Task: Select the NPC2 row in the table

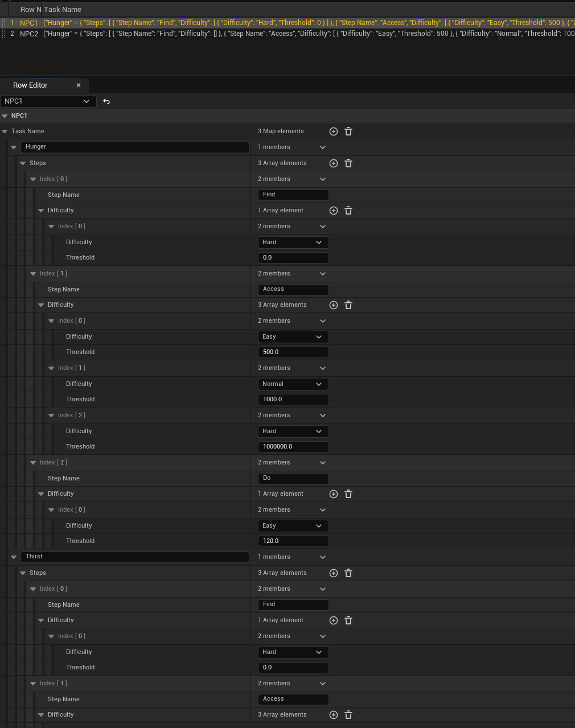Action: pos(29,34)
